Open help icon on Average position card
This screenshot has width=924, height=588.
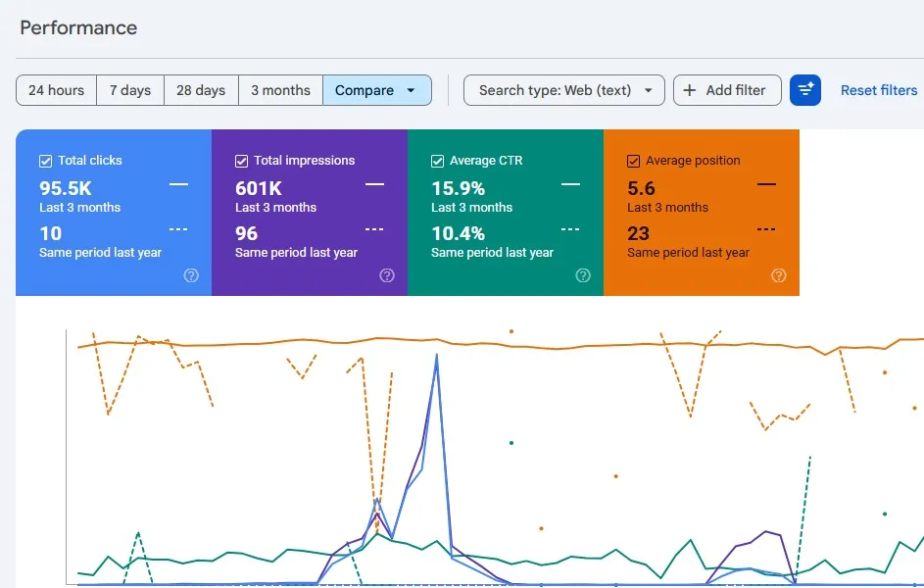pos(778,275)
